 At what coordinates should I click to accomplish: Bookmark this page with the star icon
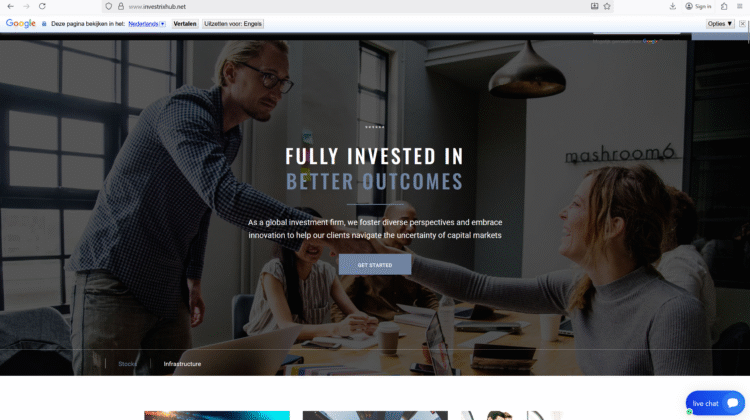[x=607, y=6]
